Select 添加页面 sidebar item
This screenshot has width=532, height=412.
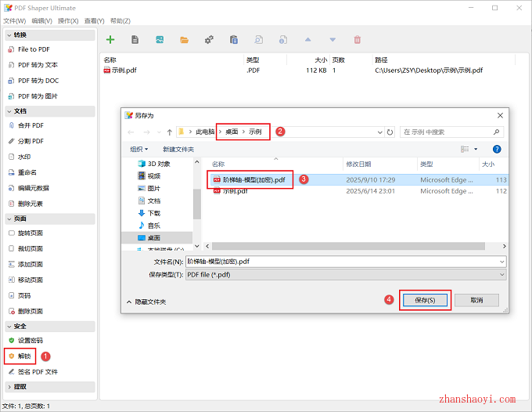coord(31,264)
